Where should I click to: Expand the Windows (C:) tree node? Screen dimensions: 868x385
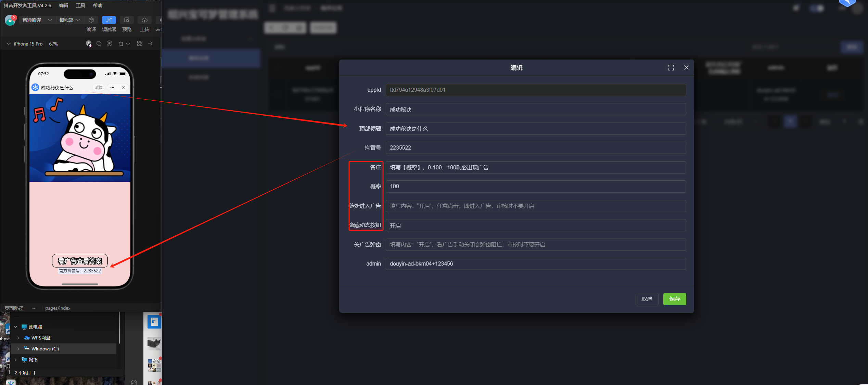(x=18, y=349)
